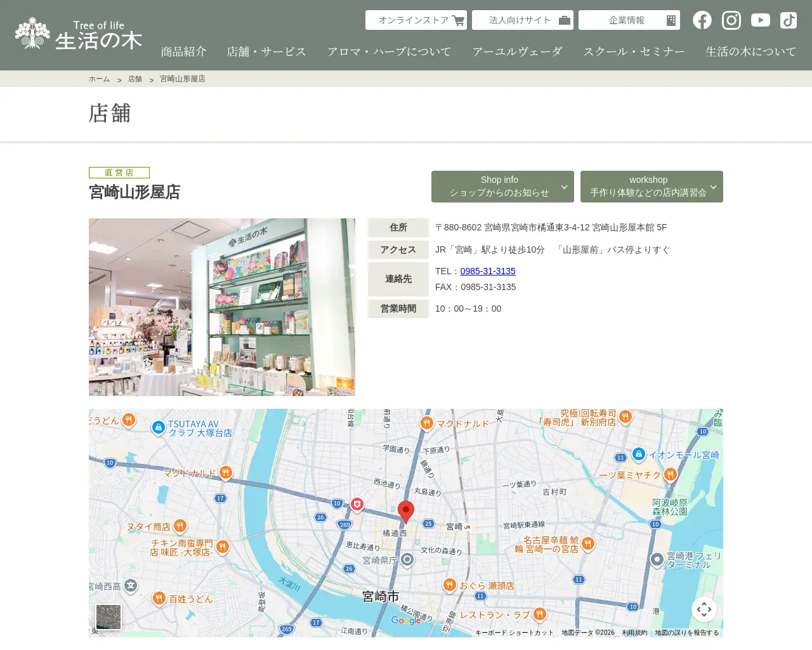Screen dimensions: 812x650
Task: Click the 直営店 label badge
Action: tap(119, 173)
